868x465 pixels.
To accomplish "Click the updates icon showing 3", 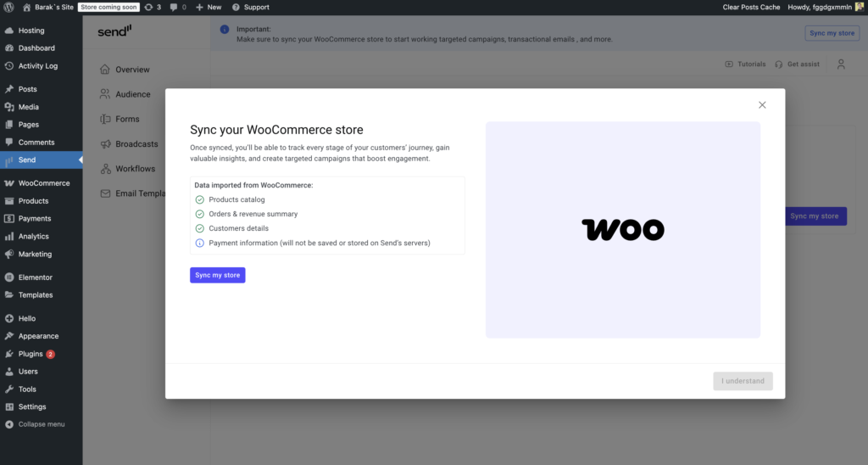I will [x=148, y=7].
